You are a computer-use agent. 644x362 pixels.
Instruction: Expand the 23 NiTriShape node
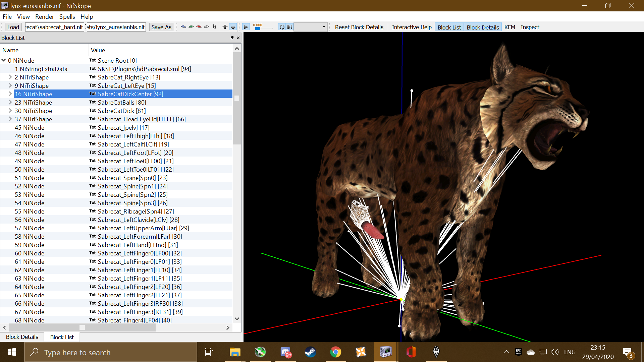[x=10, y=102]
